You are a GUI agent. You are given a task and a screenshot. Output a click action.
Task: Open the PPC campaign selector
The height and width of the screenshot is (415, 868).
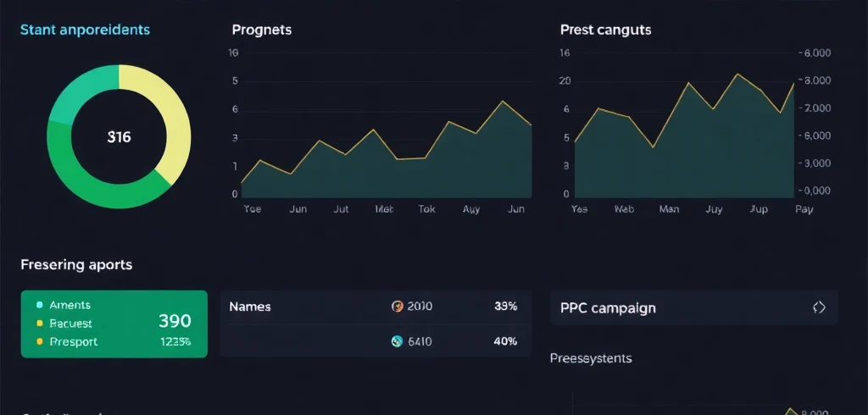click(693, 307)
